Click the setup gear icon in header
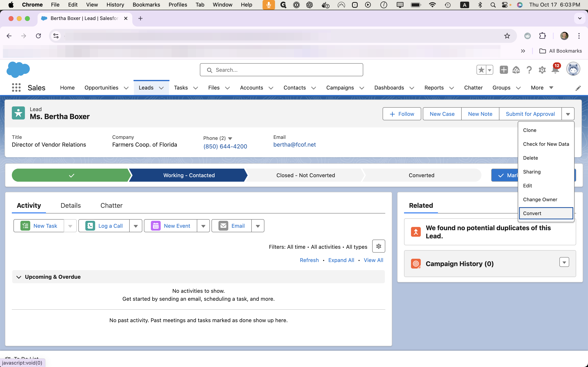Image resolution: width=588 pixels, height=367 pixels. [542, 70]
